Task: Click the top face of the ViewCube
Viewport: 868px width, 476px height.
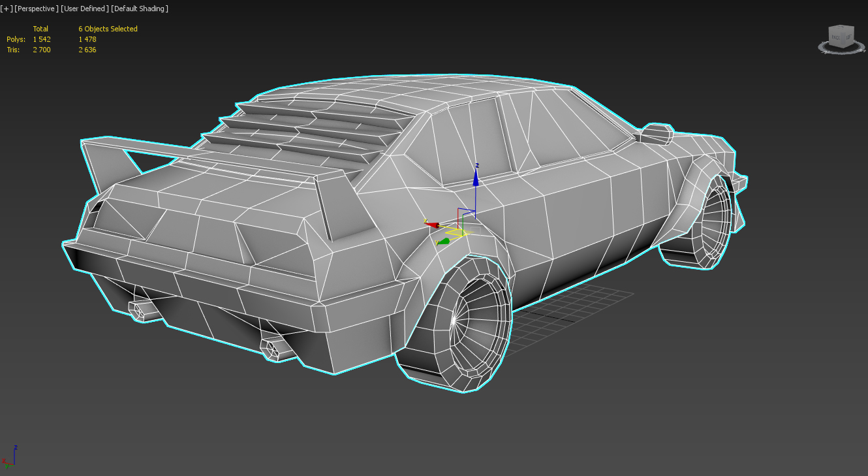Action: click(841, 28)
